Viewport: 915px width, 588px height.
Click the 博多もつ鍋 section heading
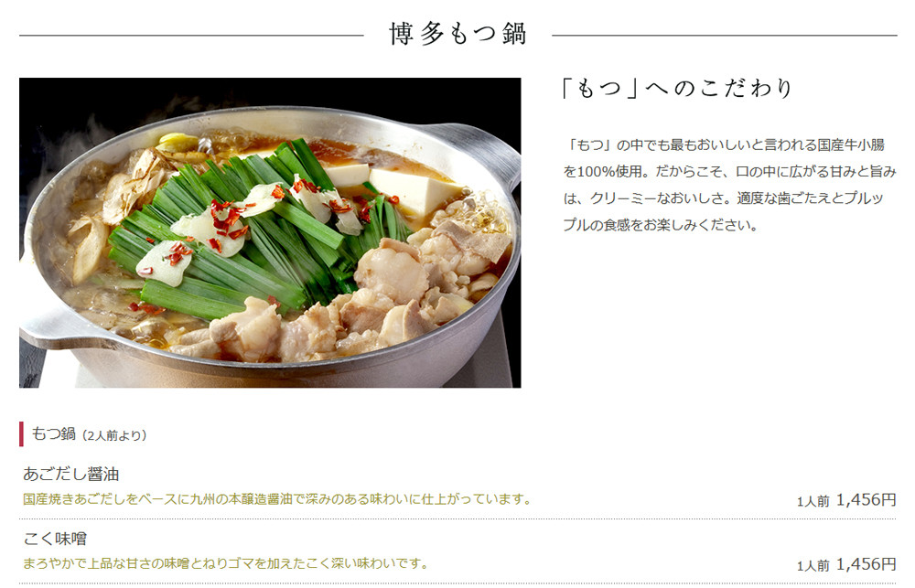458,33
